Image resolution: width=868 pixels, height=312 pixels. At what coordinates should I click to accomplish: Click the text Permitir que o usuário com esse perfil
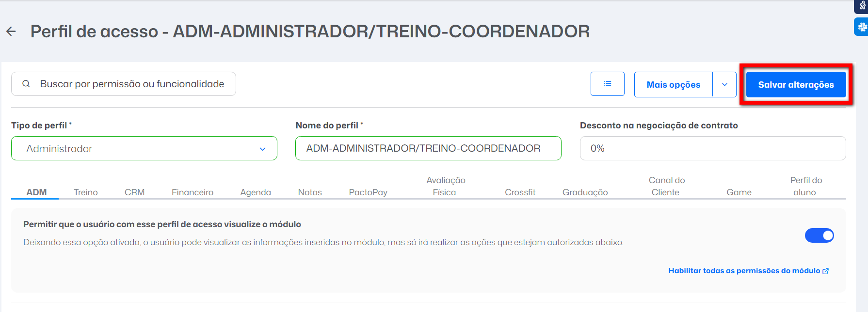point(162,224)
